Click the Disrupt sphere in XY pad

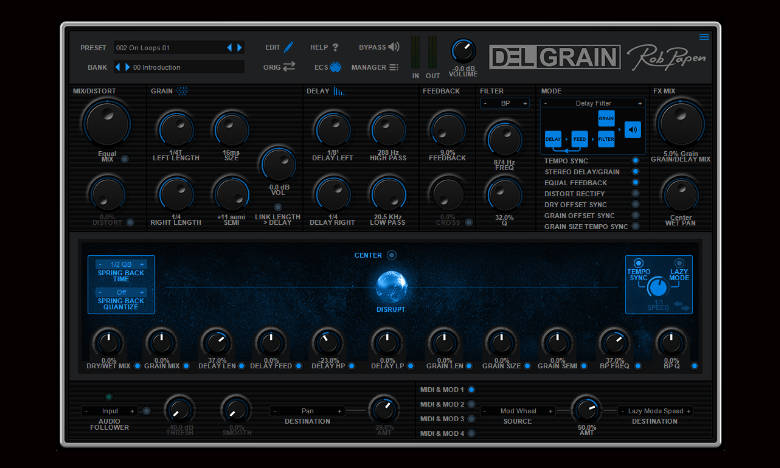(391, 286)
